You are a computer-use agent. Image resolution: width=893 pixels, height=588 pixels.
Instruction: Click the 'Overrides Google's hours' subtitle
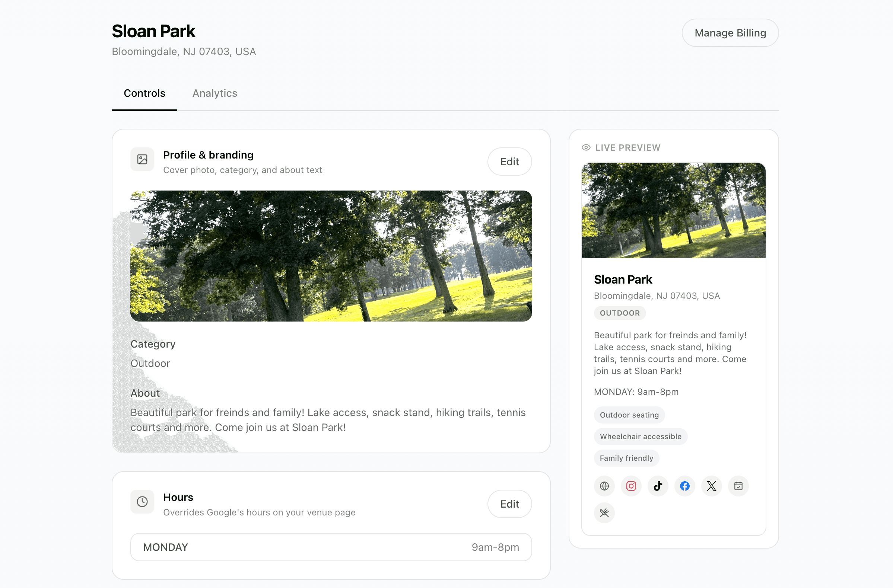point(259,512)
